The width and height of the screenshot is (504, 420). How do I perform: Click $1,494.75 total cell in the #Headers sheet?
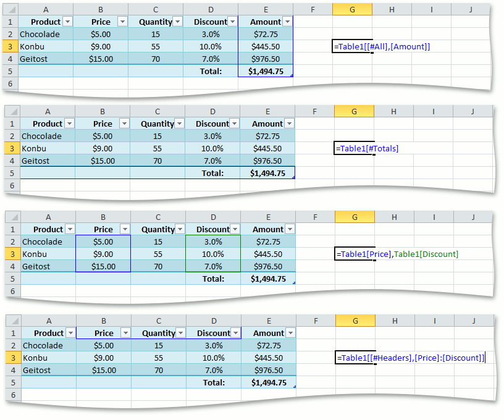tap(269, 383)
